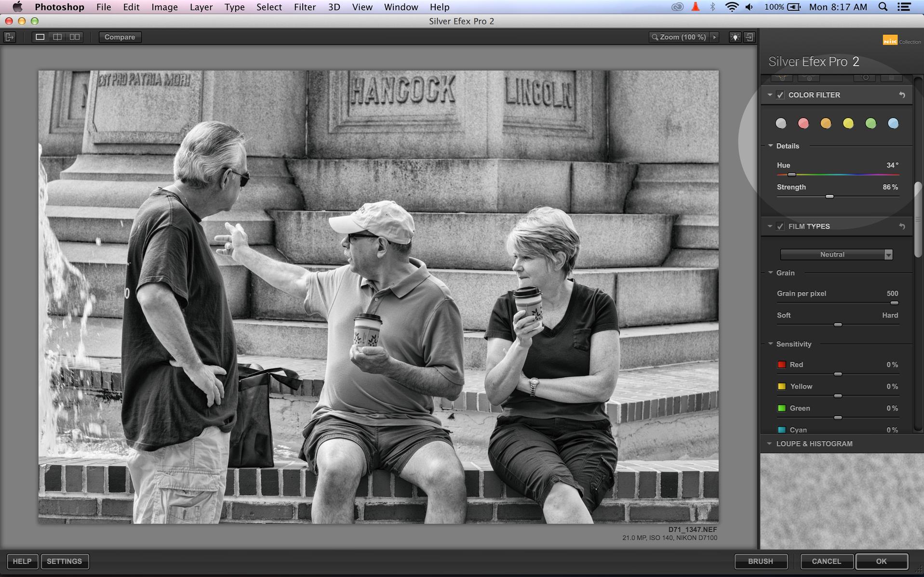Collapse the Loupe & Histogram panel
Image resolution: width=924 pixels, height=577 pixels.
769,444
